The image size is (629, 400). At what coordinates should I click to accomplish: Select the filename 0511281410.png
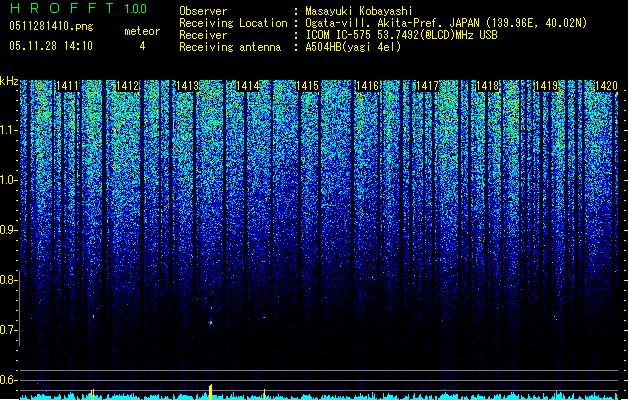(x=51, y=27)
